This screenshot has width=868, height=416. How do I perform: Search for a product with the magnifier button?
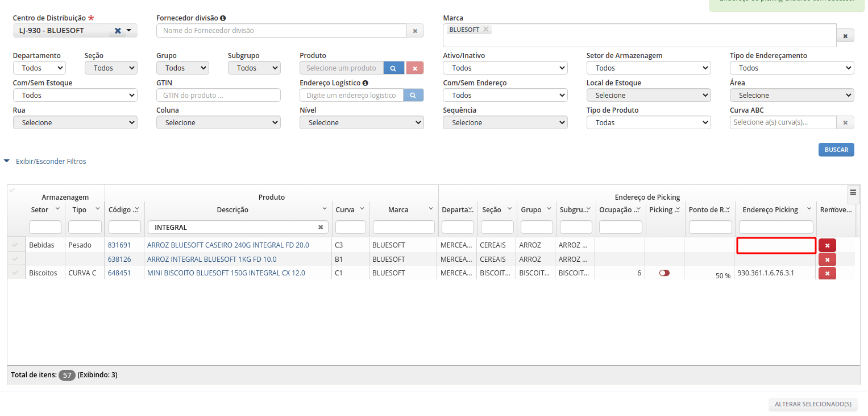tap(393, 68)
